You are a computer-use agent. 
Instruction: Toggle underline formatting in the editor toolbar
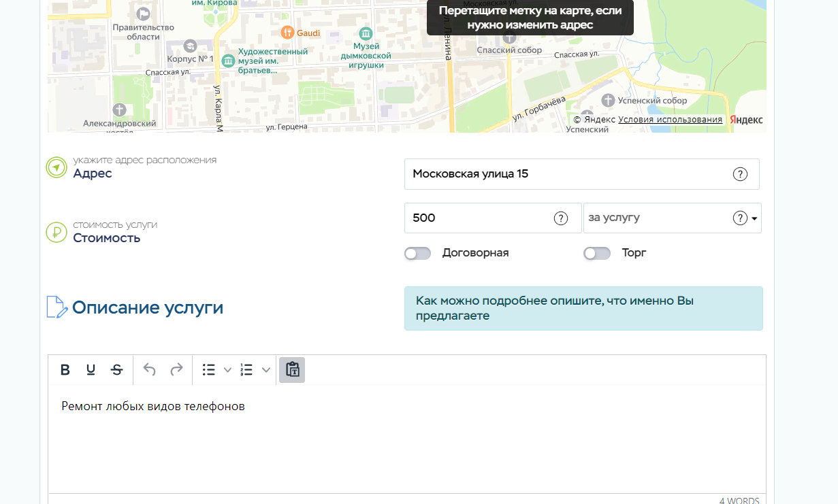click(91, 370)
